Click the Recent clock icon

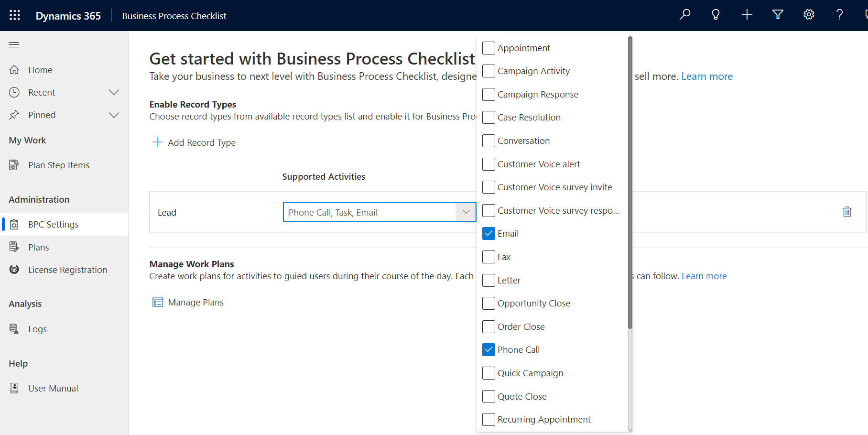click(14, 92)
